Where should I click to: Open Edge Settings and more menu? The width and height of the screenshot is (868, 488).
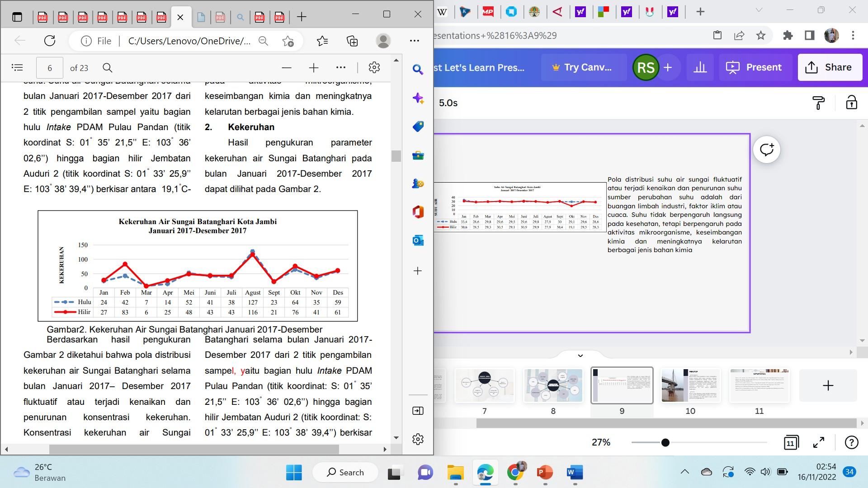pos(415,41)
